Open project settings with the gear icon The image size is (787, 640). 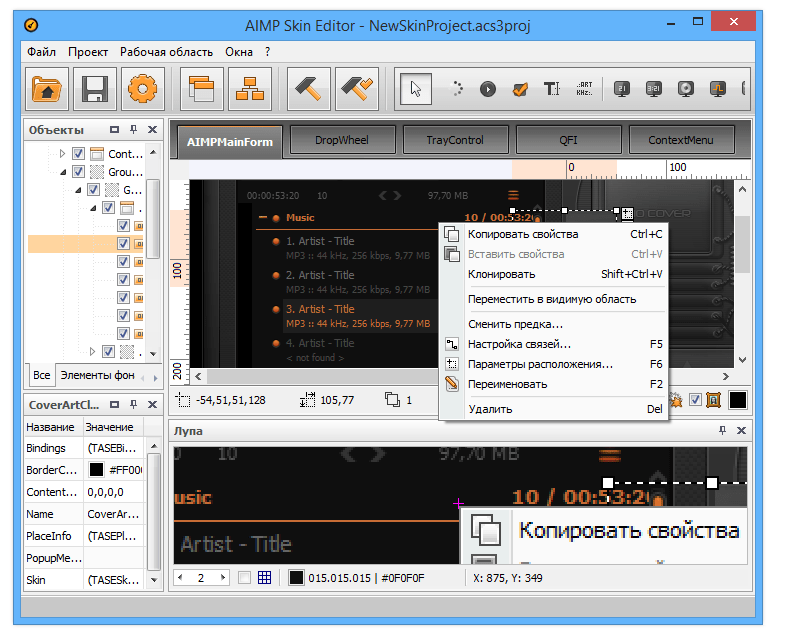[143, 89]
